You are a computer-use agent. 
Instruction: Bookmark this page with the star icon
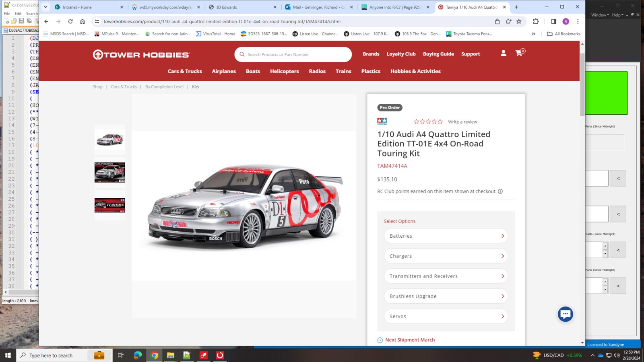(519, 21)
